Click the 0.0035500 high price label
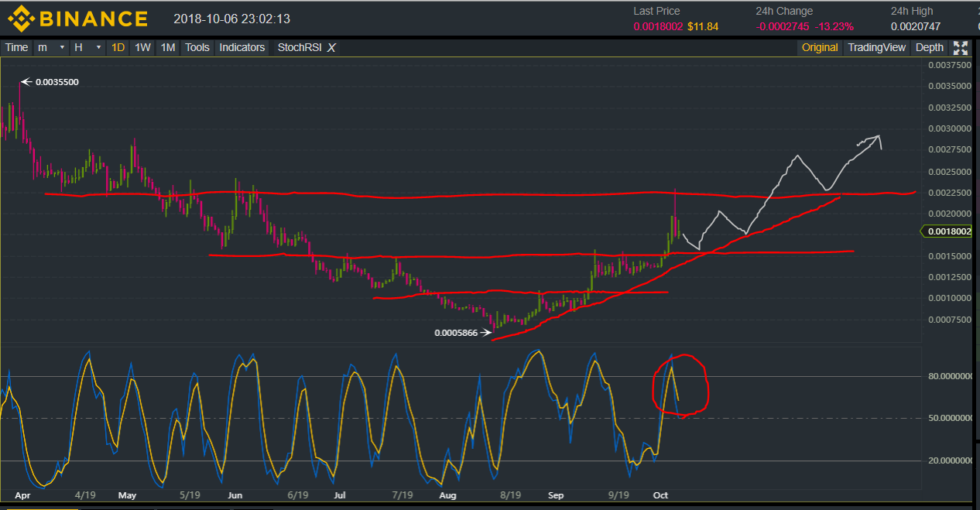This screenshot has width=980, height=510. click(x=57, y=82)
